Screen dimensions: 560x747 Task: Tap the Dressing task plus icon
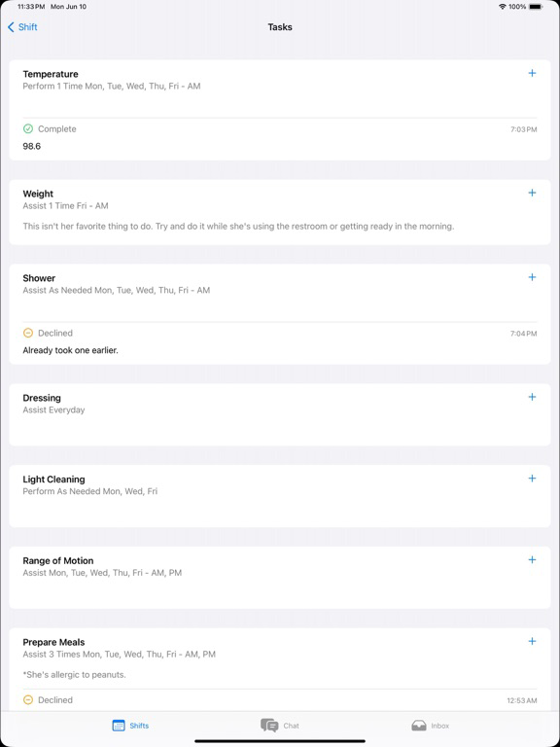[532, 397]
